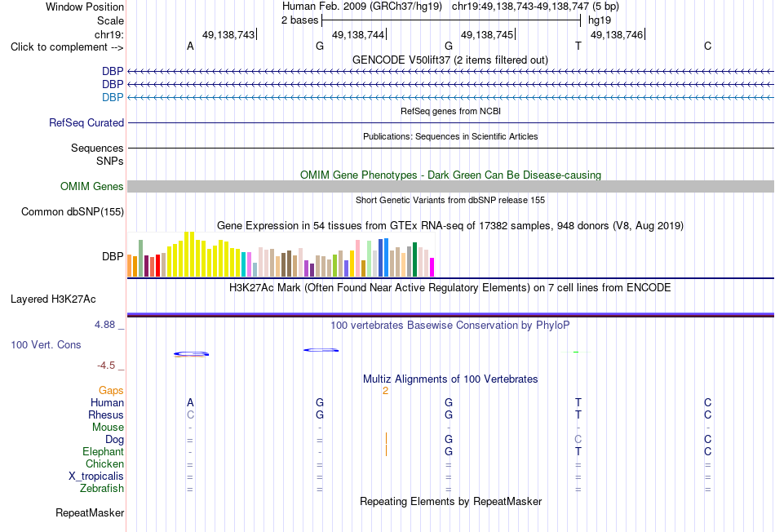Image resolution: width=775 pixels, height=532 pixels.
Task: Click the 'X_tropicalis' alignment row label
Action: [96, 477]
